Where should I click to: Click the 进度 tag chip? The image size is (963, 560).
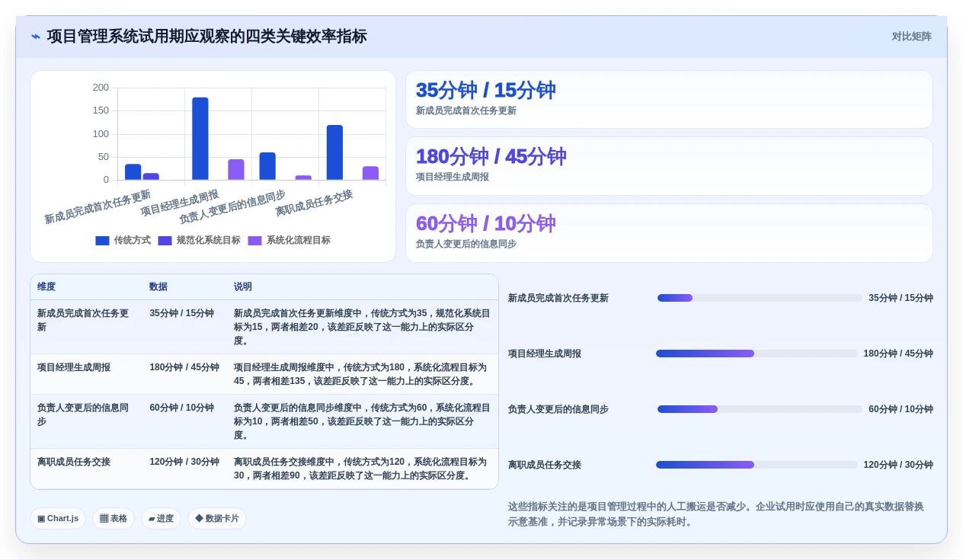tap(161, 519)
